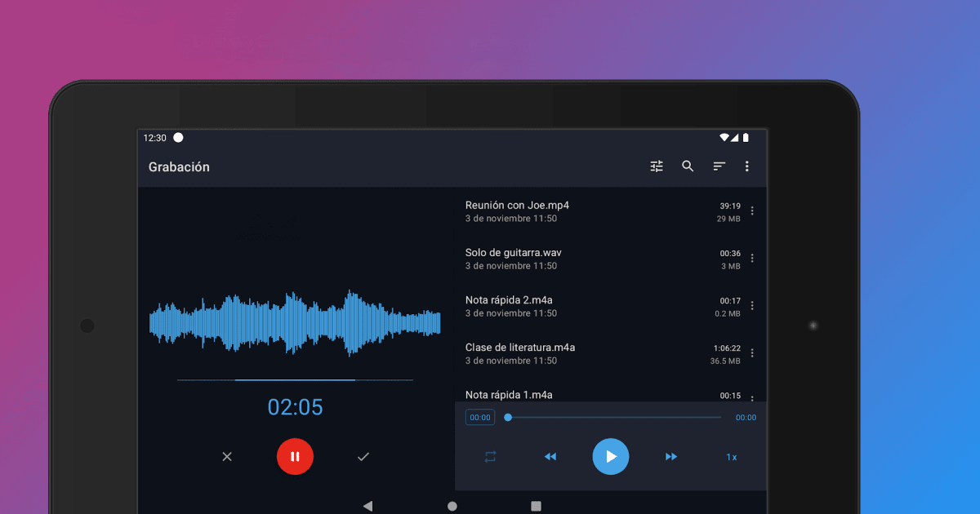The image size is (980, 514).
Task: Open menu for Clase de literatura.m4a
Action: pos(752,352)
